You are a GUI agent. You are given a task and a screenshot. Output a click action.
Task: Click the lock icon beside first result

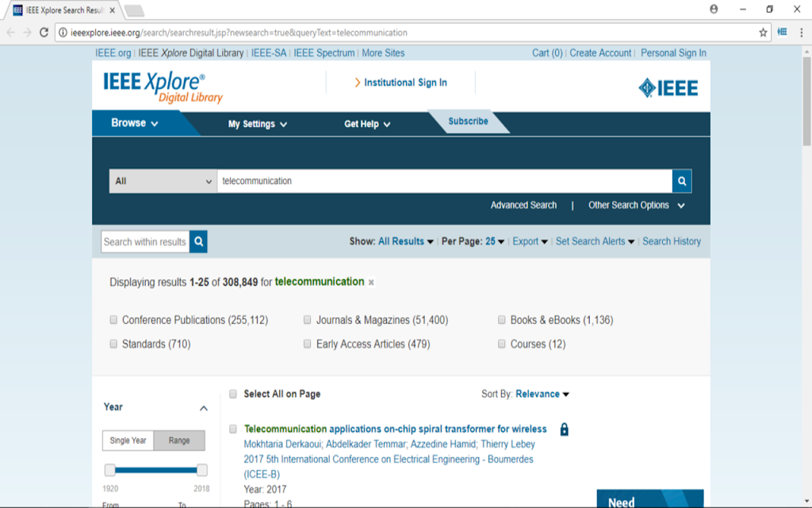pyautogui.click(x=565, y=429)
